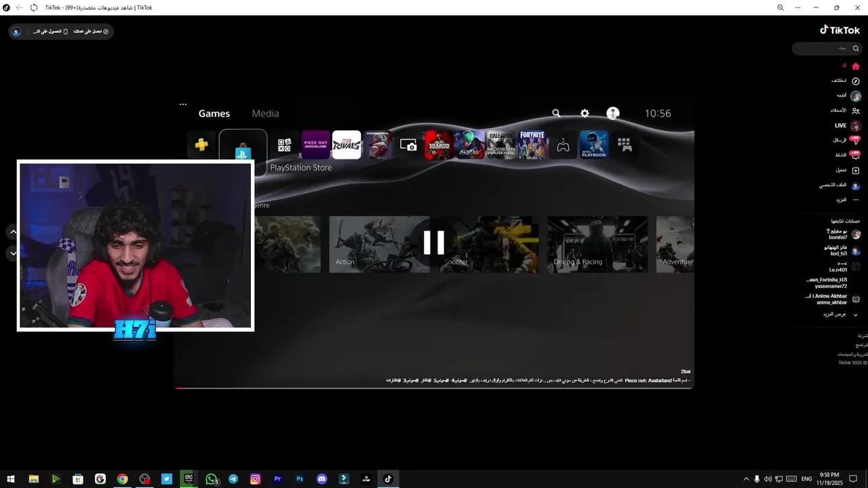Open the zoom magnifier in title bar

tap(781, 7)
